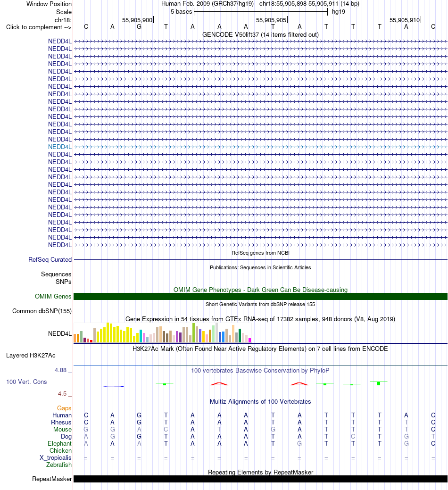This screenshot has height=490, width=448.
Task: Click the orange Gaps label
Action: (64, 408)
